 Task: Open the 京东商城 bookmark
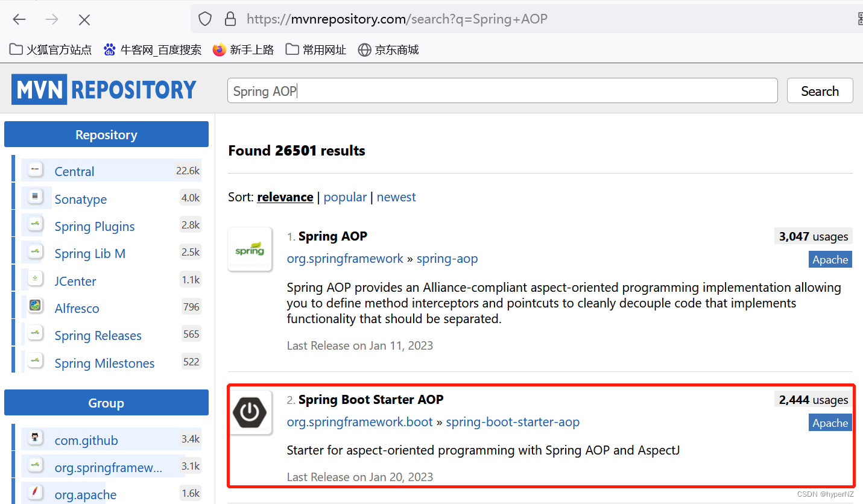point(388,49)
